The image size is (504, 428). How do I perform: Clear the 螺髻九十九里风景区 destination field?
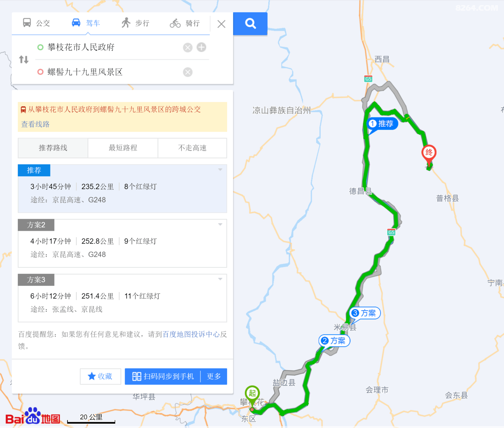pos(188,72)
